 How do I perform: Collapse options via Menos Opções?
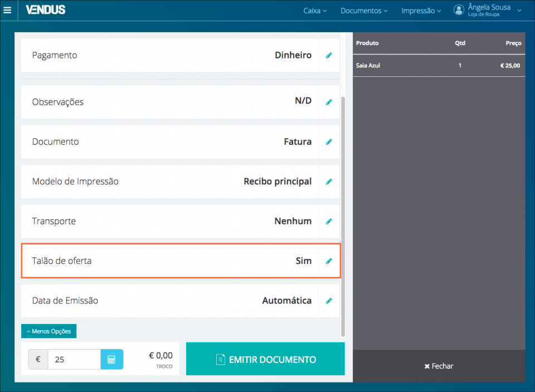coord(48,331)
